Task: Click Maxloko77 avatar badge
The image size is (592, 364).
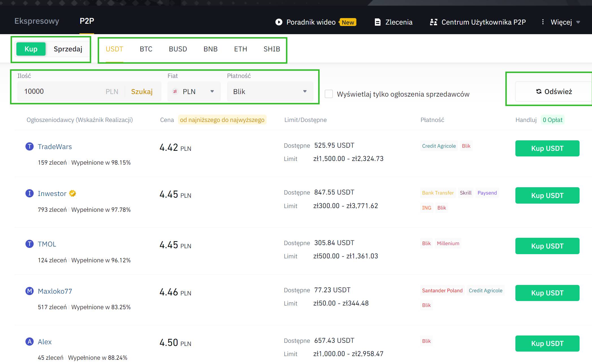Action: point(29,291)
